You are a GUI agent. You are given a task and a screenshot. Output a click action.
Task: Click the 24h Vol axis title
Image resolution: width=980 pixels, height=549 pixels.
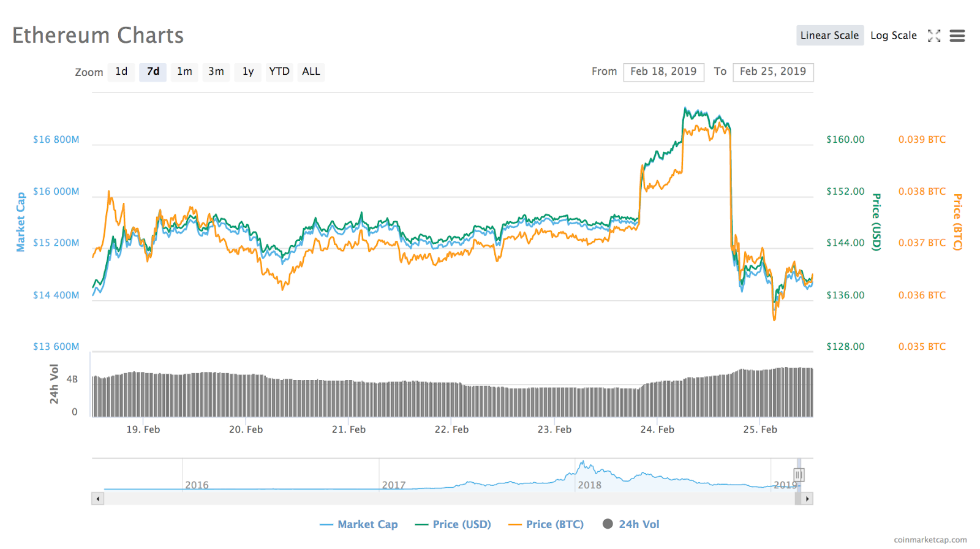[54, 384]
